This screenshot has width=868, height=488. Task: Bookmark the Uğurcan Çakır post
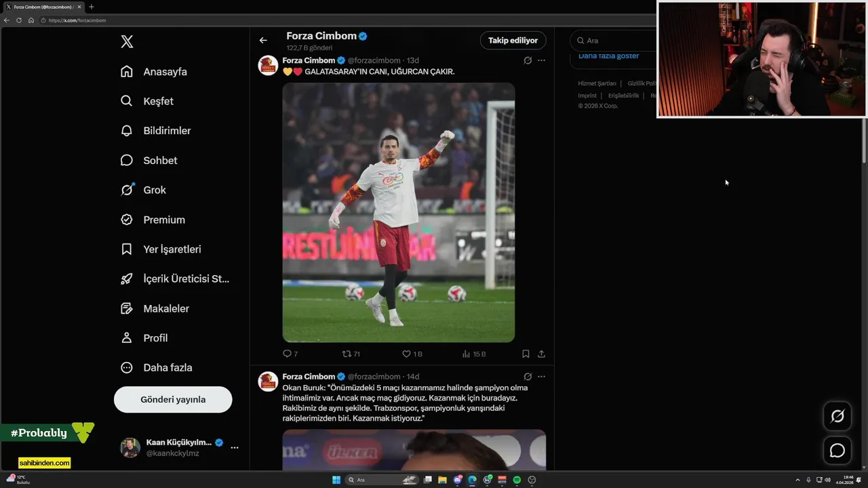click(526, 354)
